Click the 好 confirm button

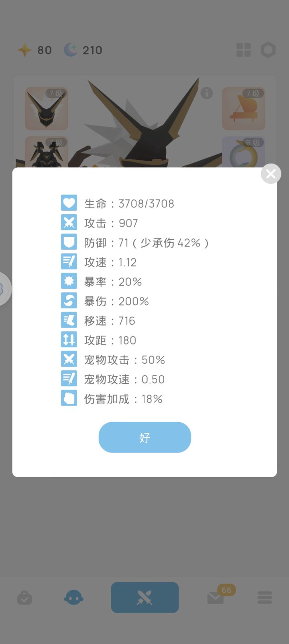[144, 437]
